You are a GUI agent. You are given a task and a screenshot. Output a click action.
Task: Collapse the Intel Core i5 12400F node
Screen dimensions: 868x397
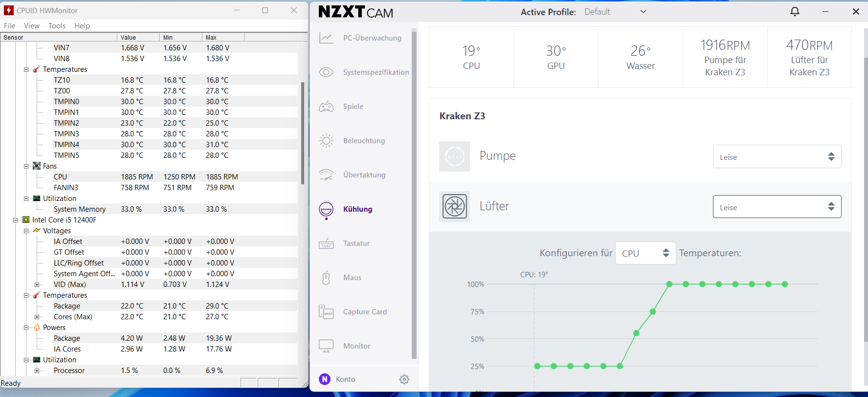coord(16,220)
